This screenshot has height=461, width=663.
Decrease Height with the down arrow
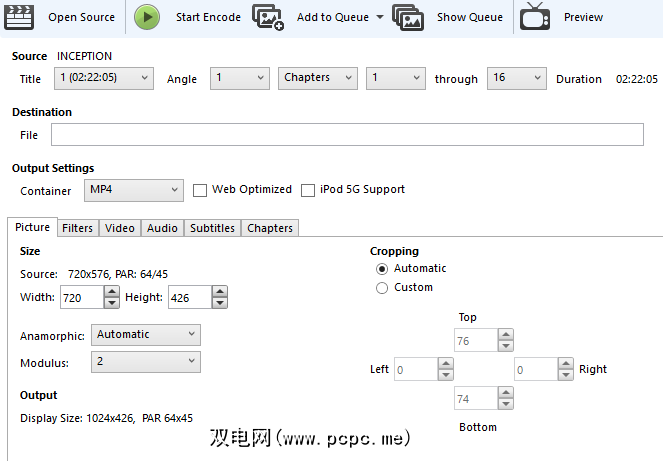pyautogui.click(x=219, y=303)
